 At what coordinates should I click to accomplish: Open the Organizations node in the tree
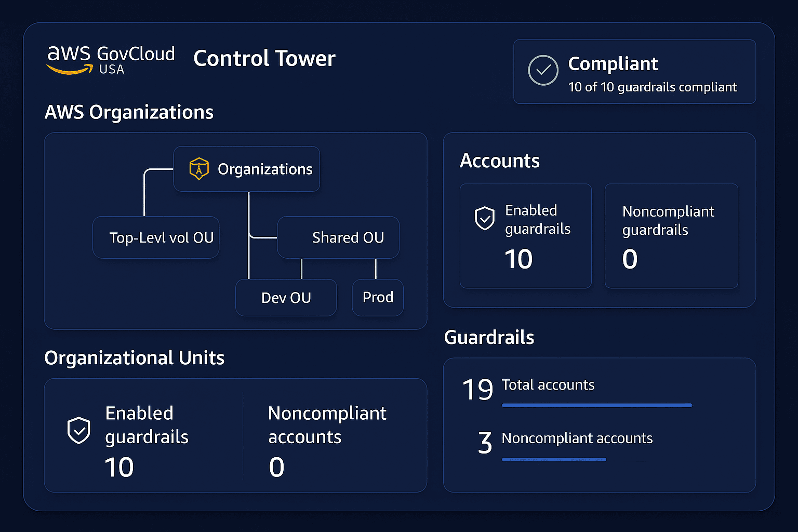click(247, 168)
